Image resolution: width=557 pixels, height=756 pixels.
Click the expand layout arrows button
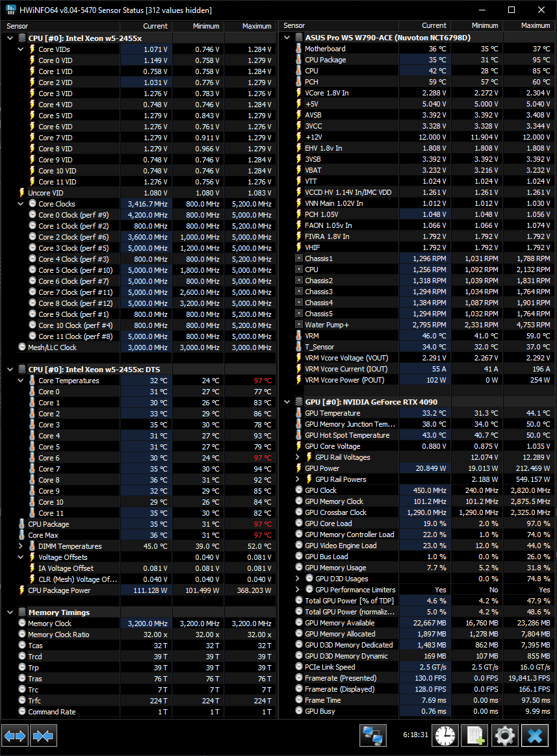pos(15,736)
